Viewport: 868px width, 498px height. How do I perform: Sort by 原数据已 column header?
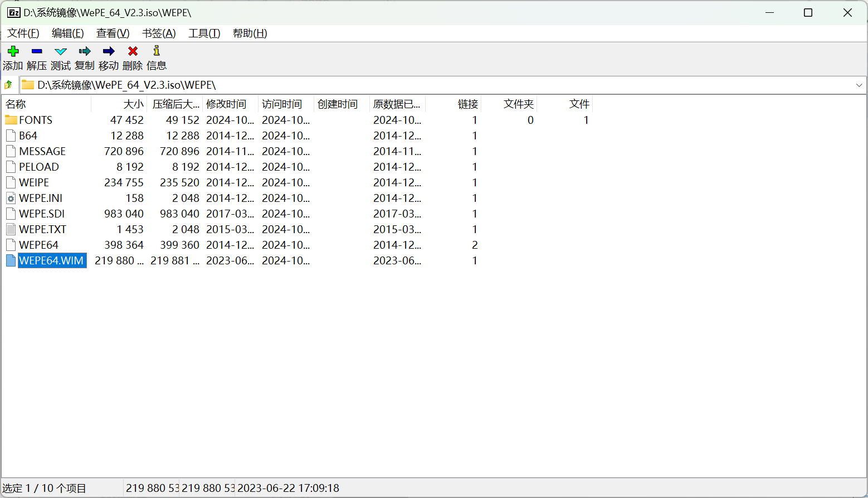click(398, 104)
